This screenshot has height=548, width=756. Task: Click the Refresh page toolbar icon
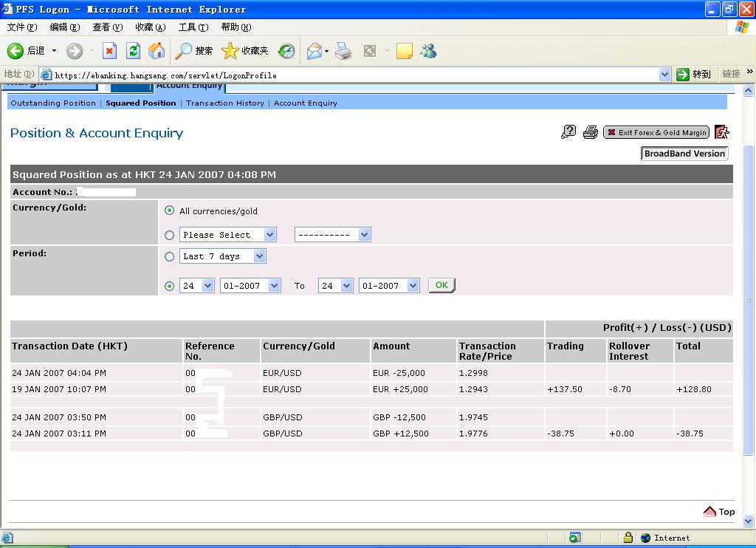point(133,50)
